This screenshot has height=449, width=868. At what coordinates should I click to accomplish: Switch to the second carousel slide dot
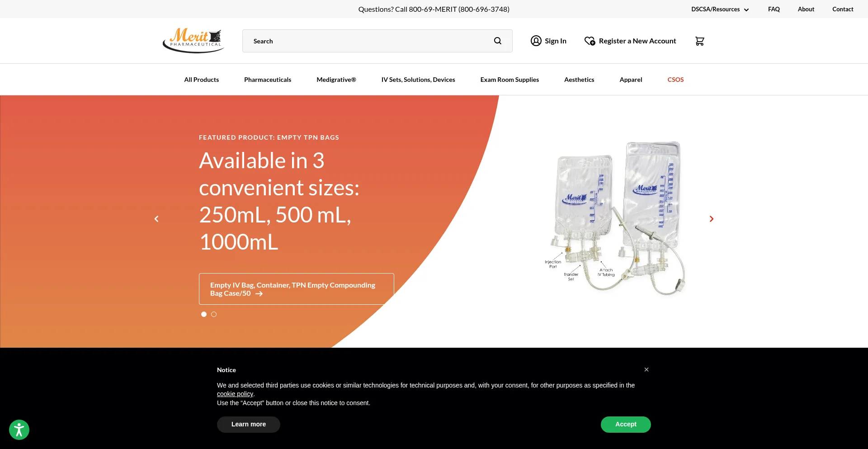pyautogui.click(x=214, y=314)
